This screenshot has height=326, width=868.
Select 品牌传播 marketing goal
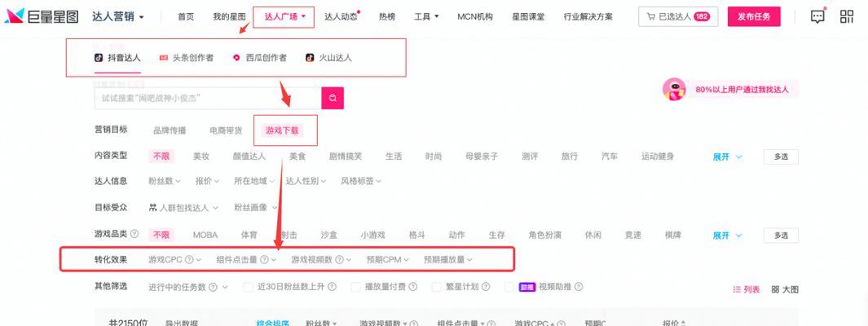pyautogui.click(x=170, y=130)
